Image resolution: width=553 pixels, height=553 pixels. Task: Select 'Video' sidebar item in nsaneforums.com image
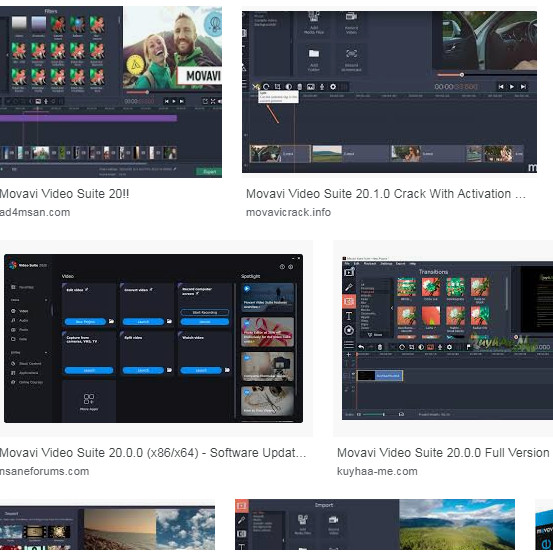coord(20,311)
